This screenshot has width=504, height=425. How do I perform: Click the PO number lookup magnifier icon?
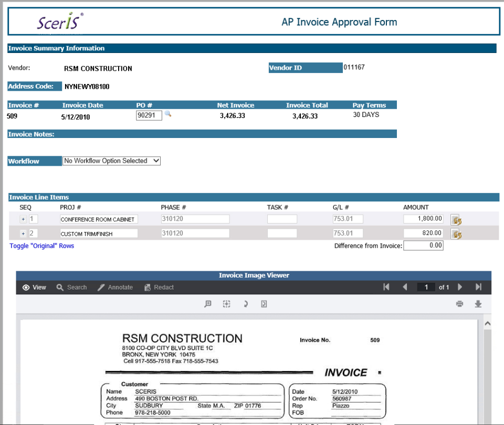pos(168,114)
